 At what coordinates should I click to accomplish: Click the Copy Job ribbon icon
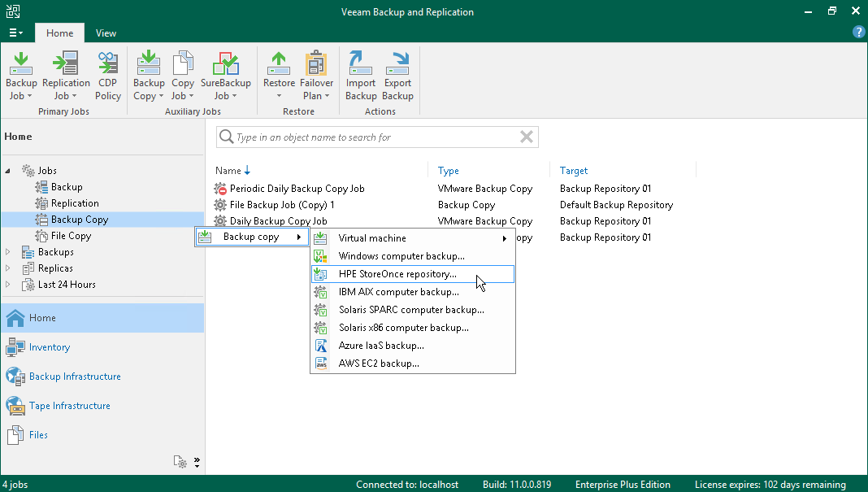(183, 63)
